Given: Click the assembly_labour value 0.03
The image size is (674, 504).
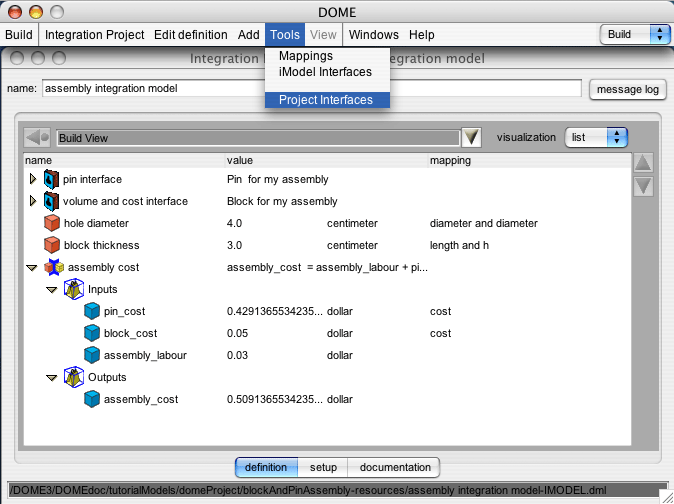Looking at the screenshot, I should pos(237,355).
